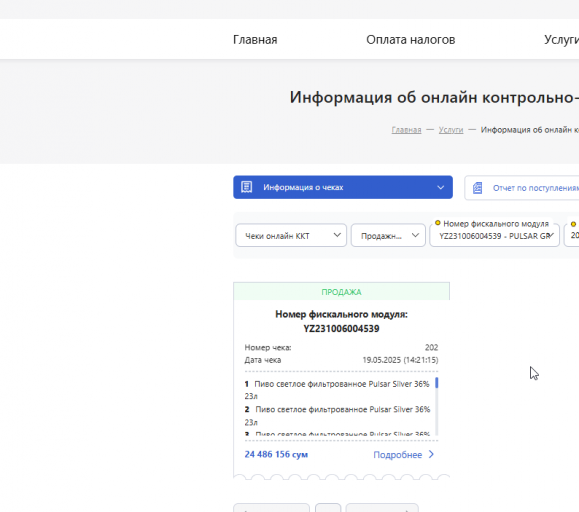Click the chevron arrow next to Подробнее
This screenshot has width=579, height=512.
pos(431,454)
